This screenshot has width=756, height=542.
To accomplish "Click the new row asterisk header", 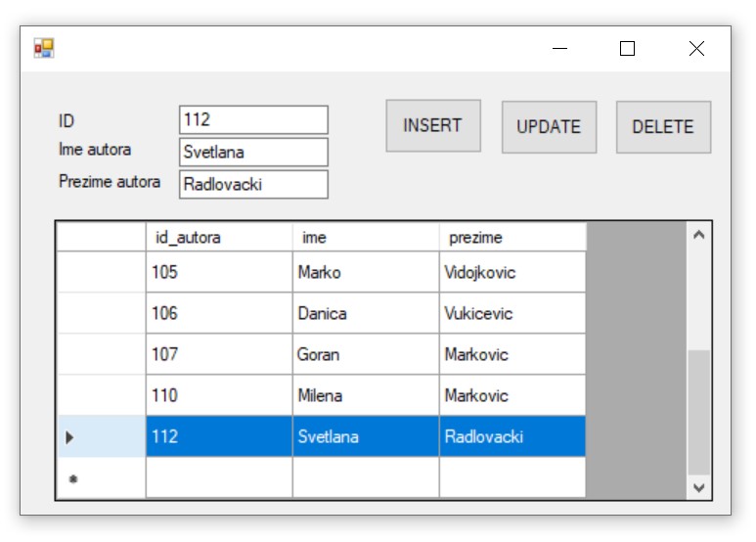I will (x=72, y=479).
